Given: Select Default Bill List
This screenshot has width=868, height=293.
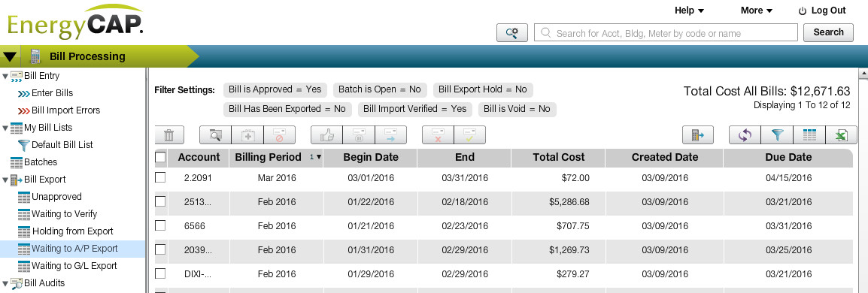Looking at the screenshot, I should [62, 145].
